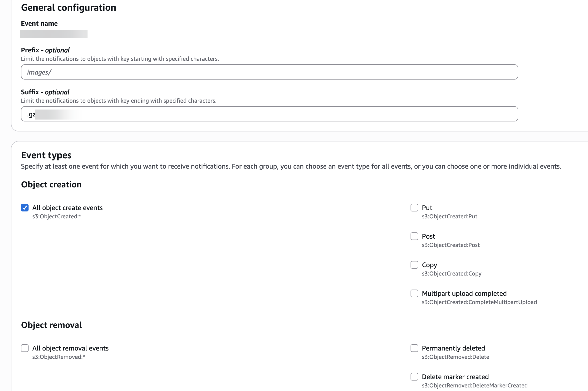The image size is (588, 391).
Task: Click the General configuration heading
Action: coord(69,7)
